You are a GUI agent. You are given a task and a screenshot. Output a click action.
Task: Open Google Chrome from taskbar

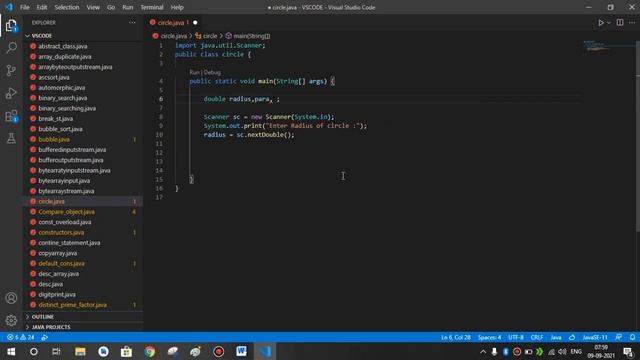click(x=150, y=351)
